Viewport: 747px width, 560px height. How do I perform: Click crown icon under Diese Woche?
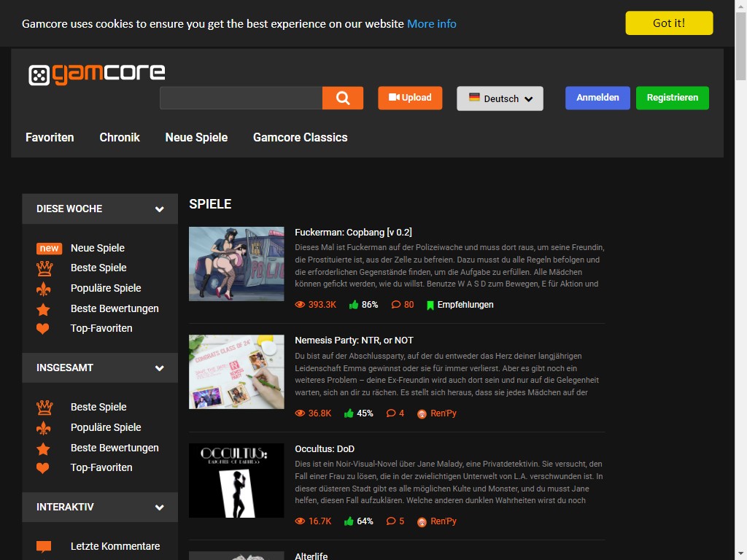44,268
